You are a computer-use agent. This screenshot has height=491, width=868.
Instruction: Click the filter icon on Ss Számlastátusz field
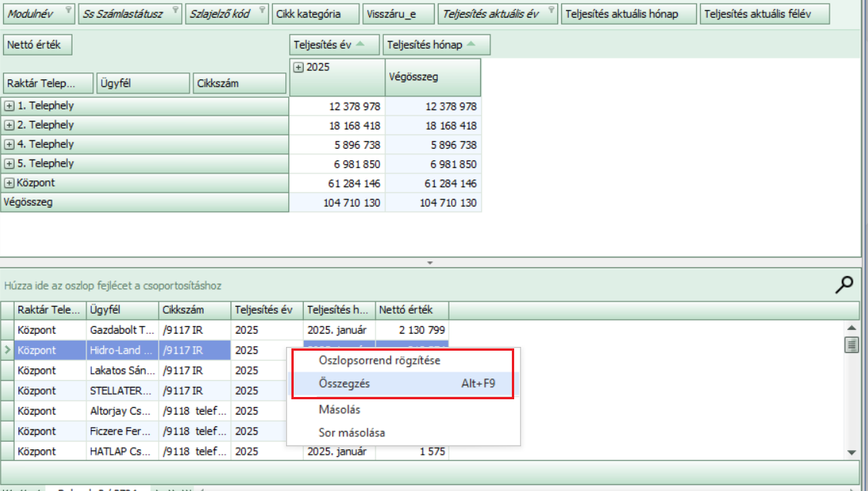click(174, 11)
